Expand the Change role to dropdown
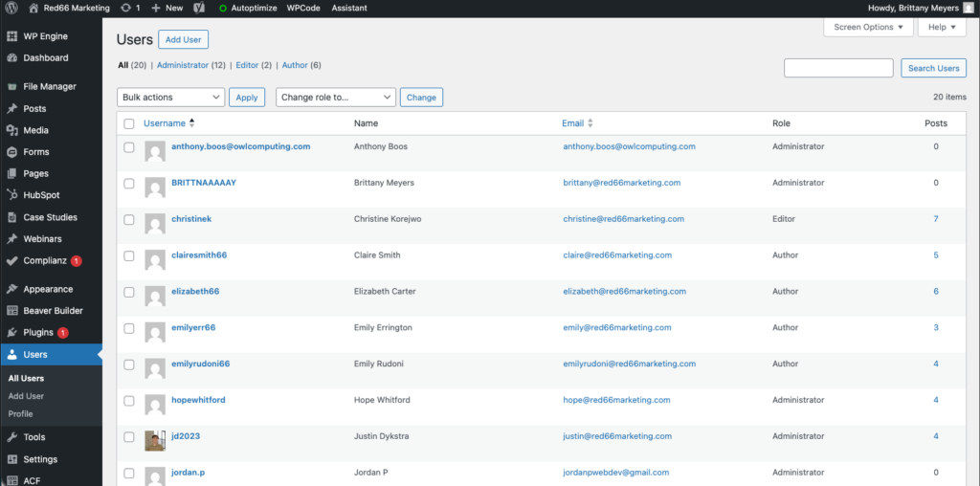This screenshot has width=980, height=486. click(x=335, y=98)
